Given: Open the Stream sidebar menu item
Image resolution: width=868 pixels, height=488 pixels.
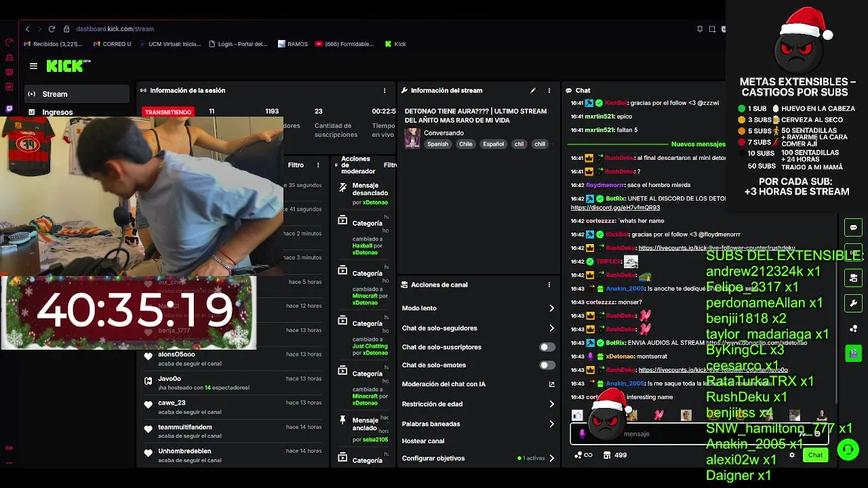Looking at the screenshot, I should click(x=77, y=94).
